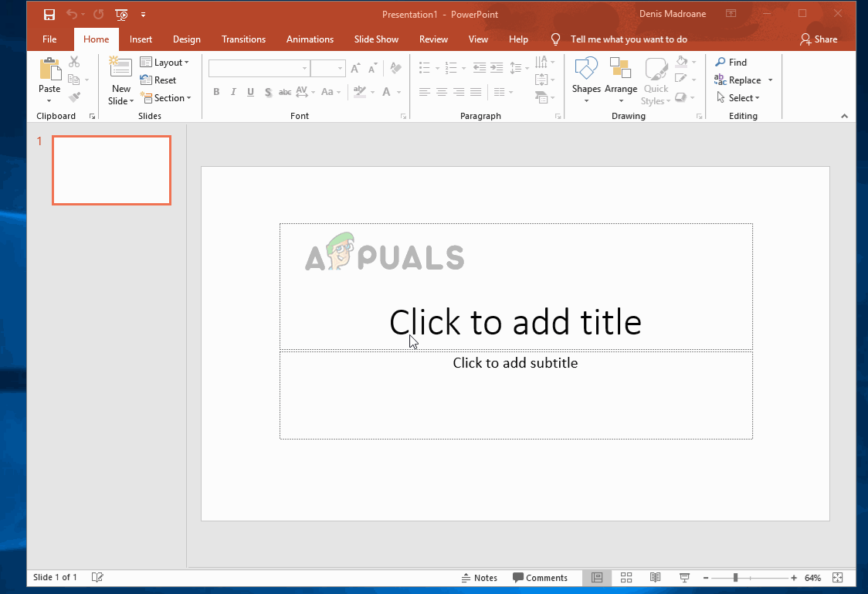Click the zoom slider handle

[735, 578]
